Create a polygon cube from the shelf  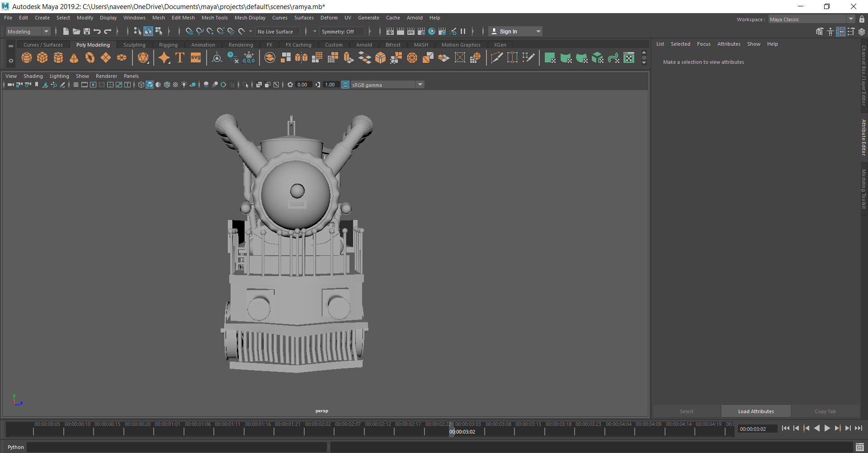(x=42, y=57)
